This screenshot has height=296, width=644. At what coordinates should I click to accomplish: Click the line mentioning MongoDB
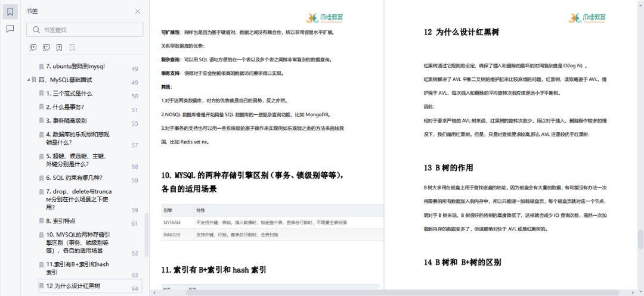tap(246, 114)
